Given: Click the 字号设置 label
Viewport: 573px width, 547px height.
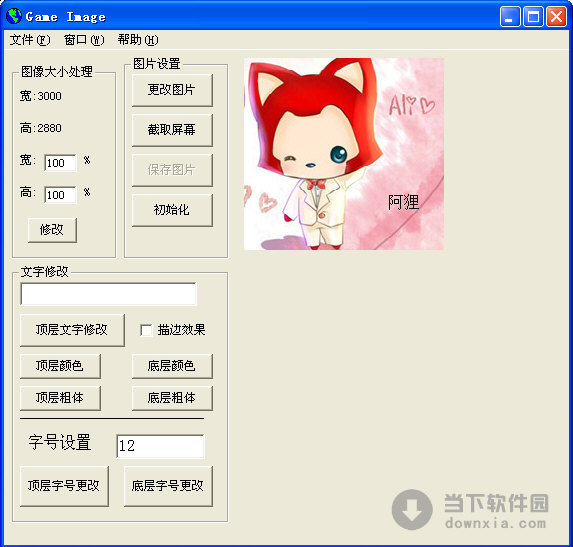Looking at the screenshot, I should tap(60, 442).
